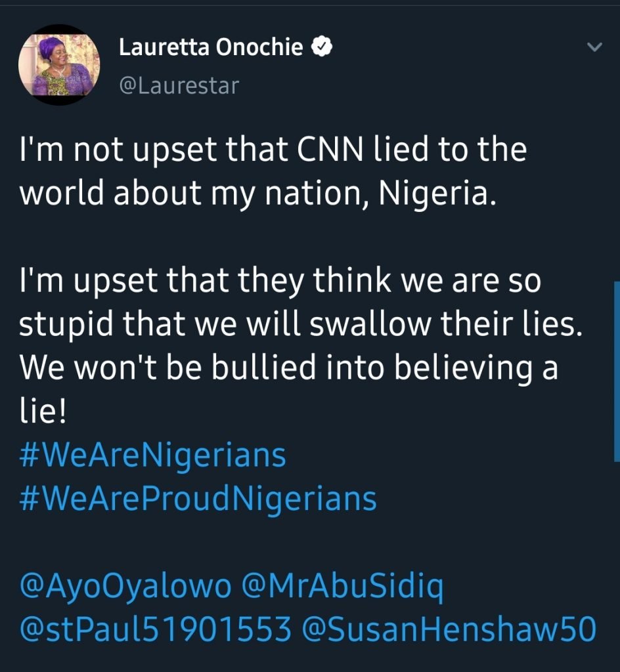Follow the #WeAreProudNigerians hashtag link

(x=198, y=499)
